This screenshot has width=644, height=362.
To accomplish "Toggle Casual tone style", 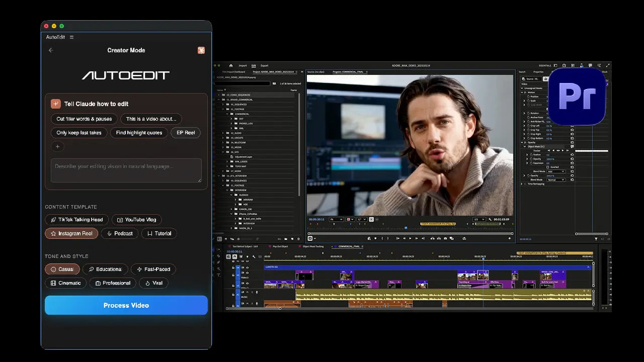I will (62, 269).
